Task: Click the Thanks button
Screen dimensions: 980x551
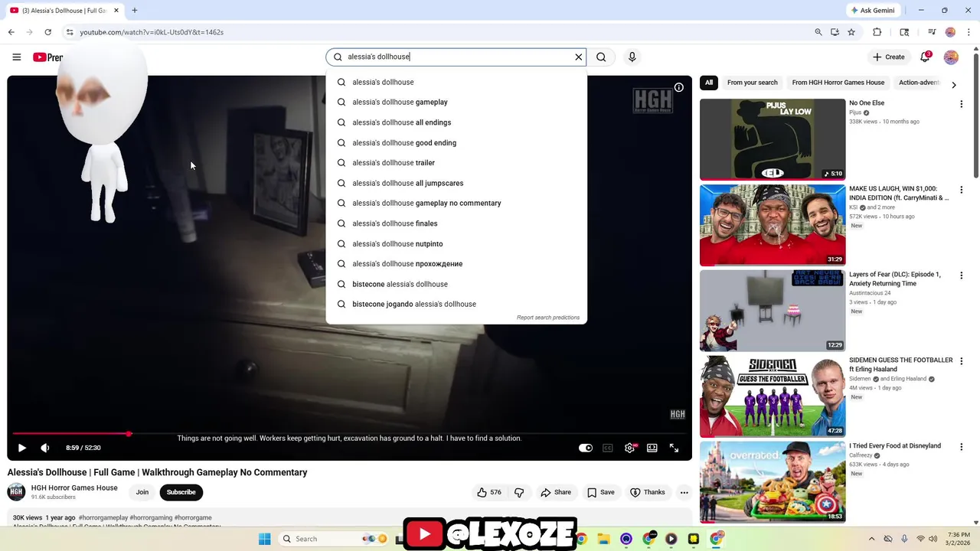Action: click(x=648, y=492)
